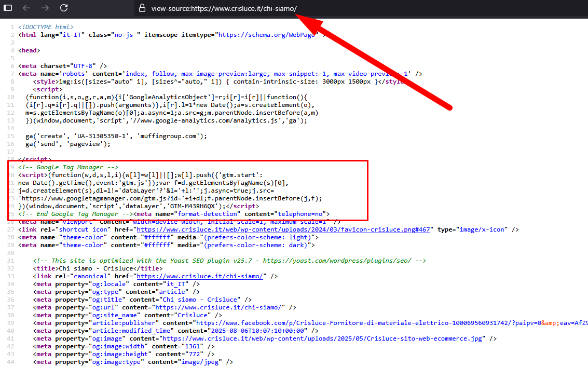The width and height of the screenshot is (588, 366).
Task: Click the og:locale it_IT meta line
Action: coord(116,284)
